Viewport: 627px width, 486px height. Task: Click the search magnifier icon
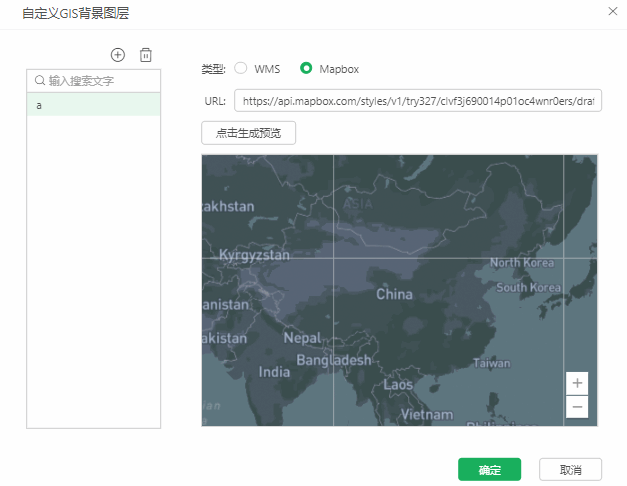pyautogui.click(x=40, y=80)
